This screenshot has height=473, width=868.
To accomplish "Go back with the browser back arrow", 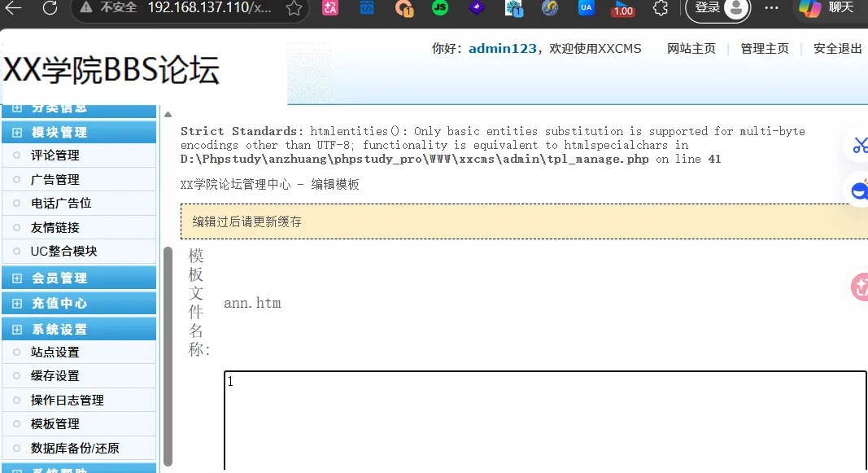I will [13, 8].
